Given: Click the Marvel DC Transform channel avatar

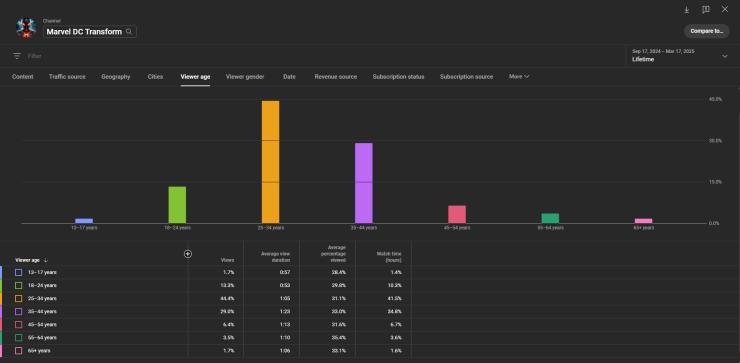Looking at the screenshot, I should pos(26,28).
